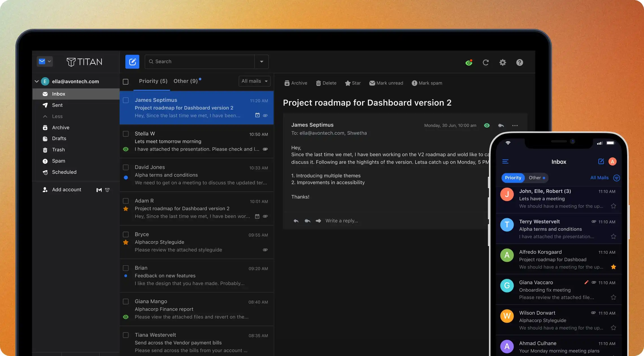Click the hamburger menu on the phone
Screen dimensions: 644x356
click(x=505, y=162)
